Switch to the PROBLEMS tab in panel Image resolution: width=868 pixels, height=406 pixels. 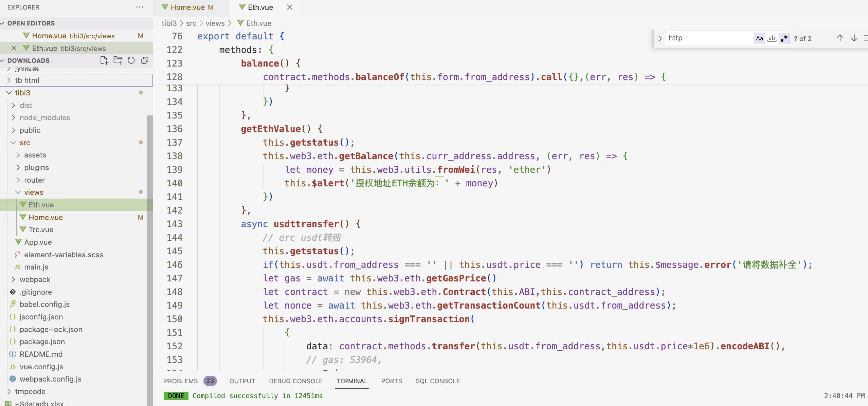(x=182, y=381)
